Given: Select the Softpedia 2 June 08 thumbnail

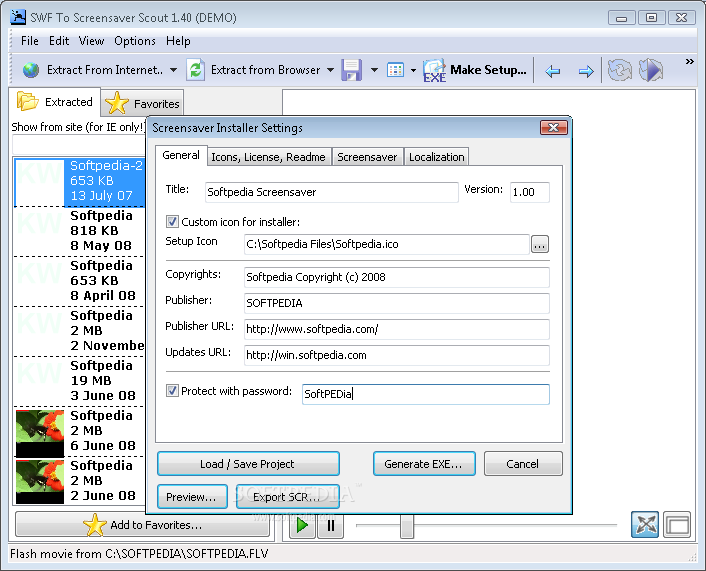Looking at the screenshot, I should tap(40, 481).
